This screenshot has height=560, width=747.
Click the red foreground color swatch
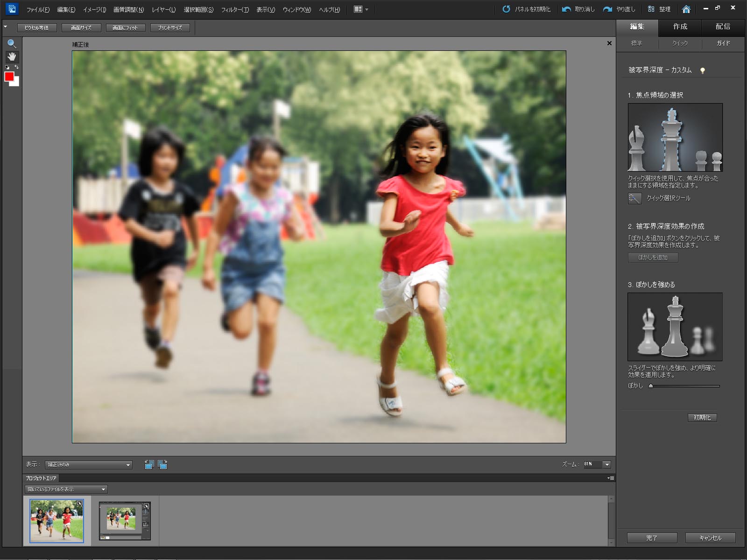[9, 77]
